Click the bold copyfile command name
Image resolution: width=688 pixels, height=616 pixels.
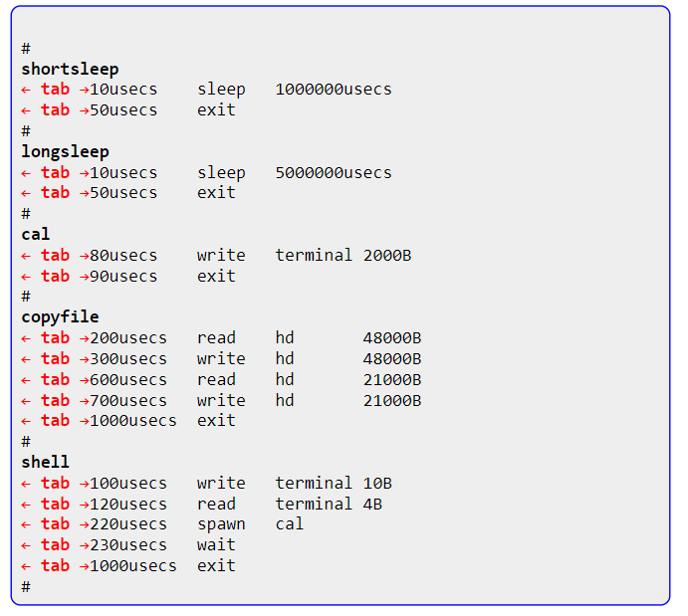[x=60, y=316]
